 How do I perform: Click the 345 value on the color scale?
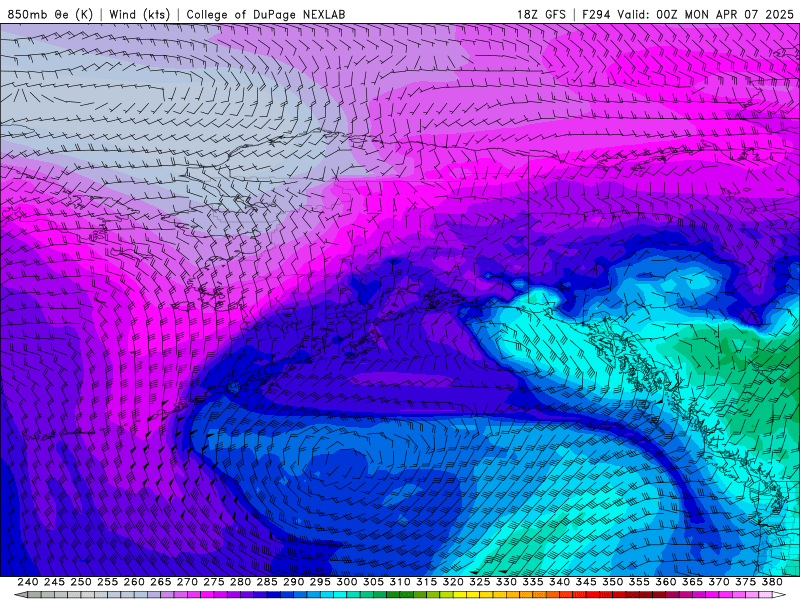tap(586, 582)
